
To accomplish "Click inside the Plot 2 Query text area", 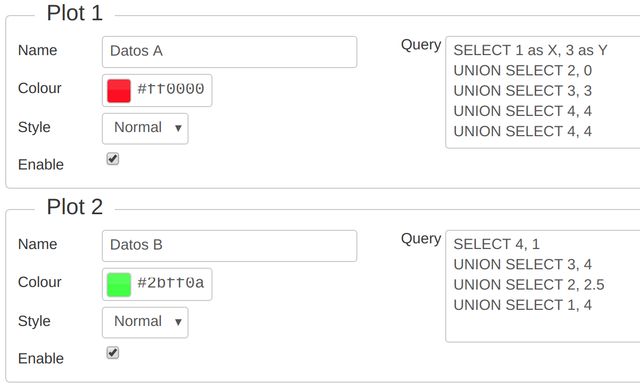I will (x=543, y=286).
